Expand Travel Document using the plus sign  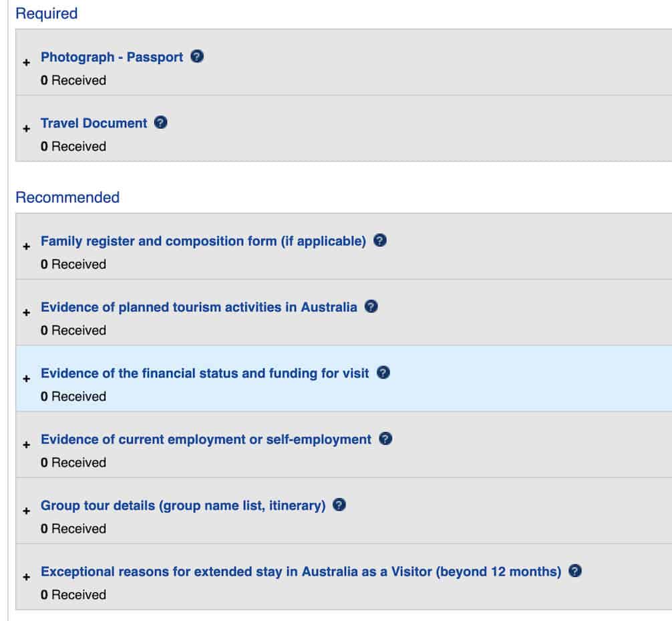click(27, 129)
